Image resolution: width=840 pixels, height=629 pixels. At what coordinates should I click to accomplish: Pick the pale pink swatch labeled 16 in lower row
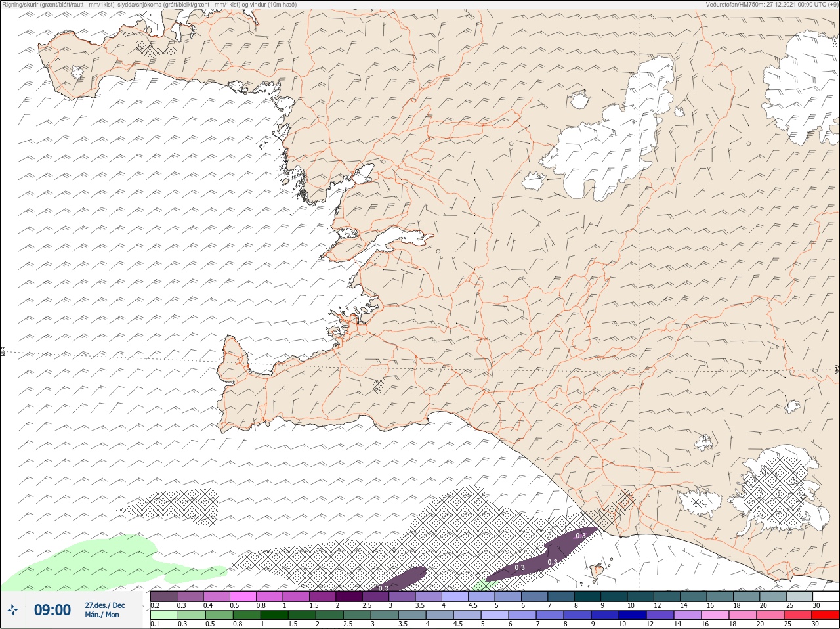pyautogui.click(x=715, y=615)
